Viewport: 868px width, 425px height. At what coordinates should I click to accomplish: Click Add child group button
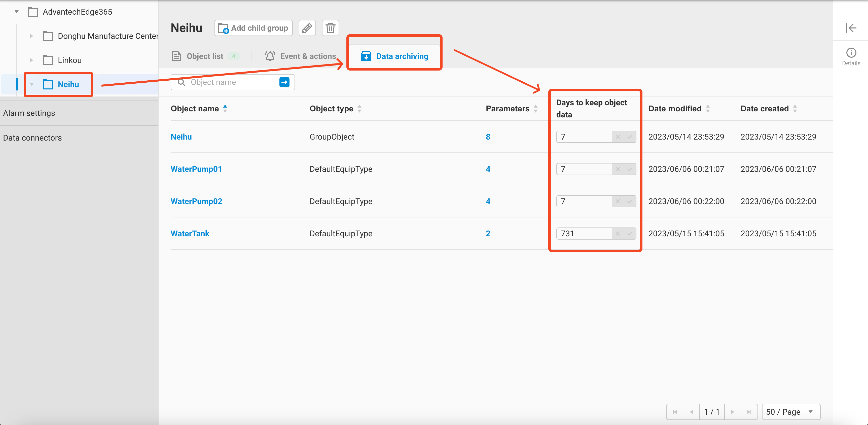(254, 28)
